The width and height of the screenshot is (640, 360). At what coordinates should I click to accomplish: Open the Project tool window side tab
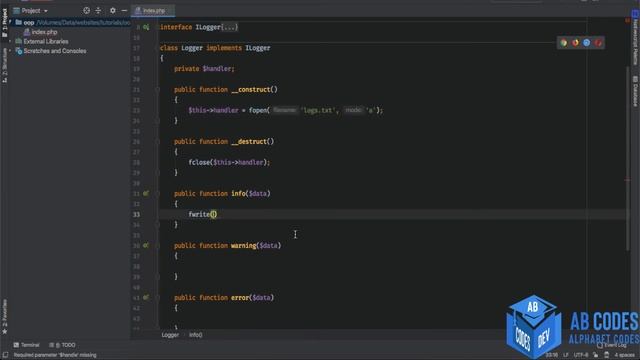point(4,22)
